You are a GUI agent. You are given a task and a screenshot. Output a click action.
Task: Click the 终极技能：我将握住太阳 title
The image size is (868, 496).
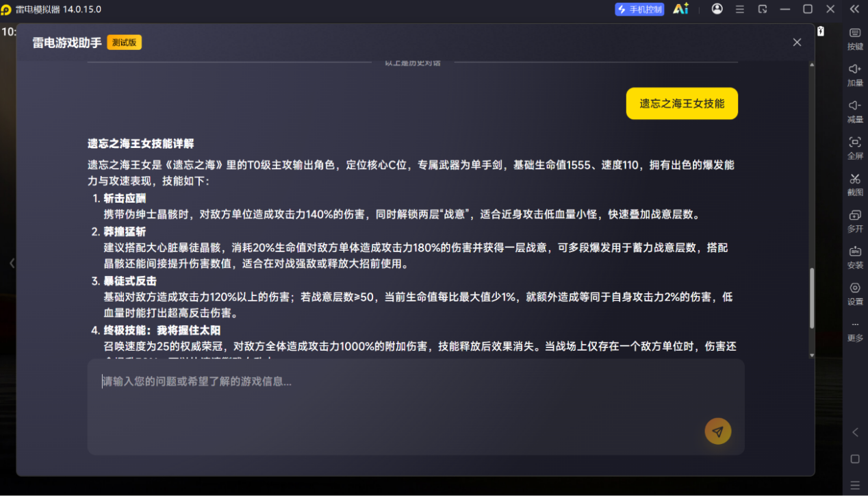click(162, 330)
